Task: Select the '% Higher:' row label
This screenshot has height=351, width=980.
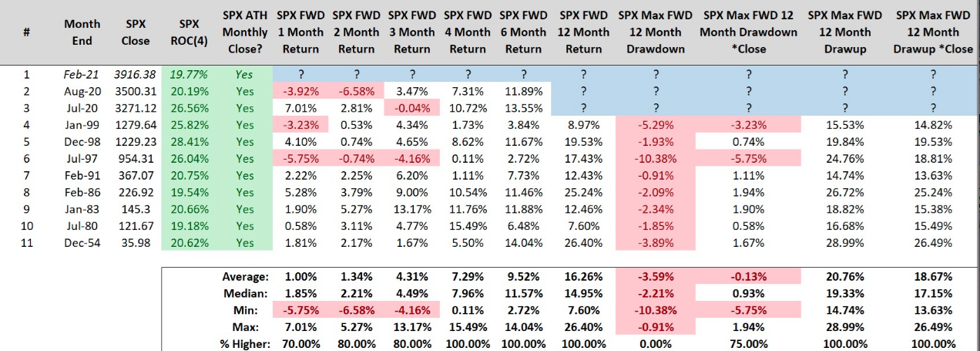Action: coord(243,344)
